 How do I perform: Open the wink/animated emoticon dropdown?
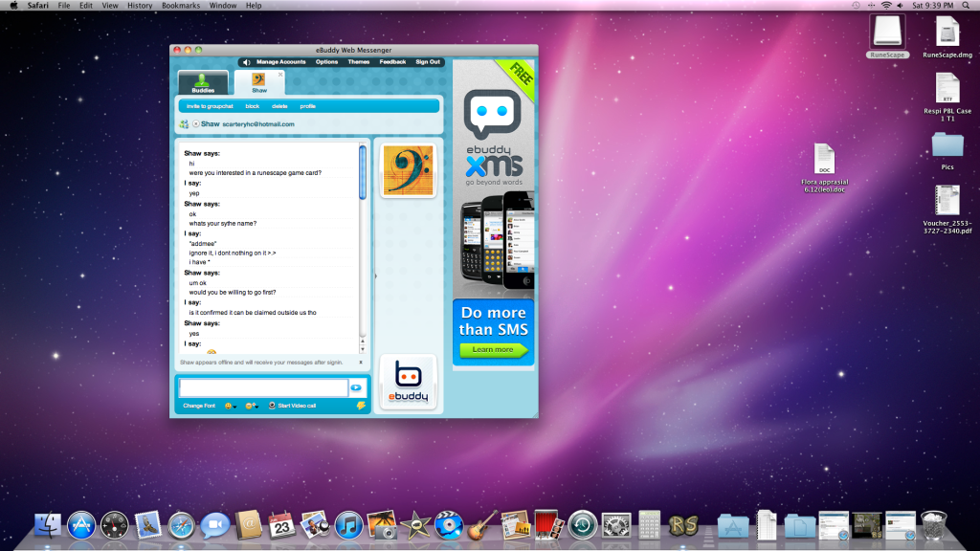point(252,406)
